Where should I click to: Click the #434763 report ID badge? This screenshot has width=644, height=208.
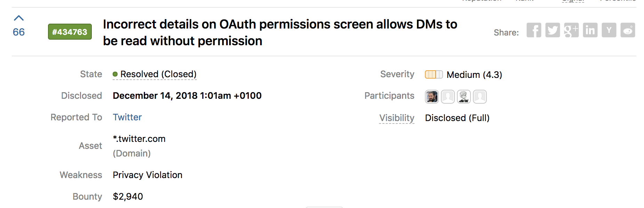pos(70,32)
